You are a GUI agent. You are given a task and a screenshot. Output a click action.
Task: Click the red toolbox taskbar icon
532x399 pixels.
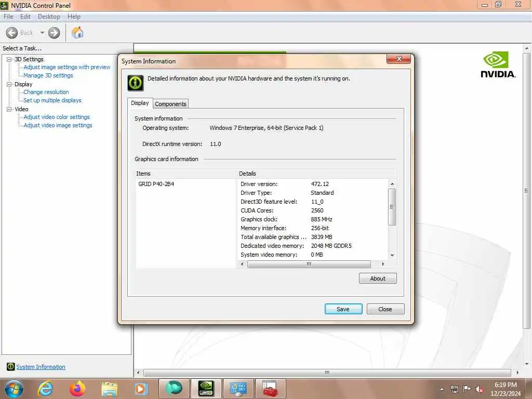[270, 388]
